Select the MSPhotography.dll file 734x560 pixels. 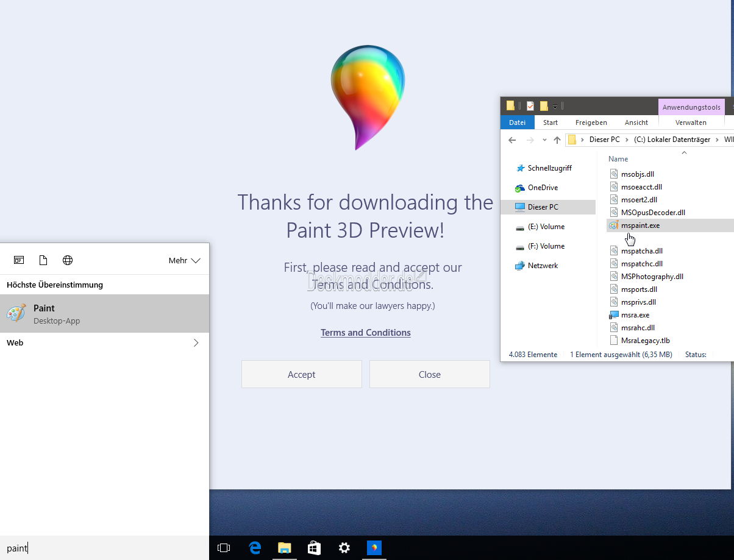click(x=652, y=277)
